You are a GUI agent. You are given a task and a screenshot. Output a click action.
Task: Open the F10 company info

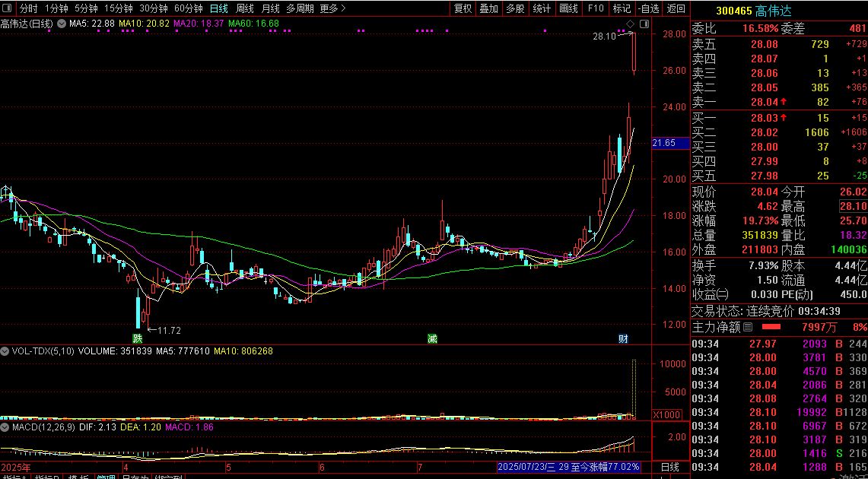(x=595, y=8)
